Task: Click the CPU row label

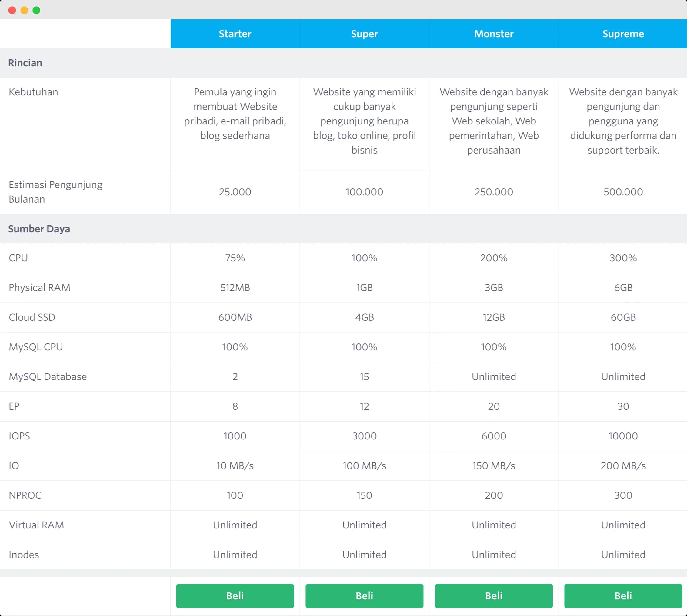Action: coord(18,258)
